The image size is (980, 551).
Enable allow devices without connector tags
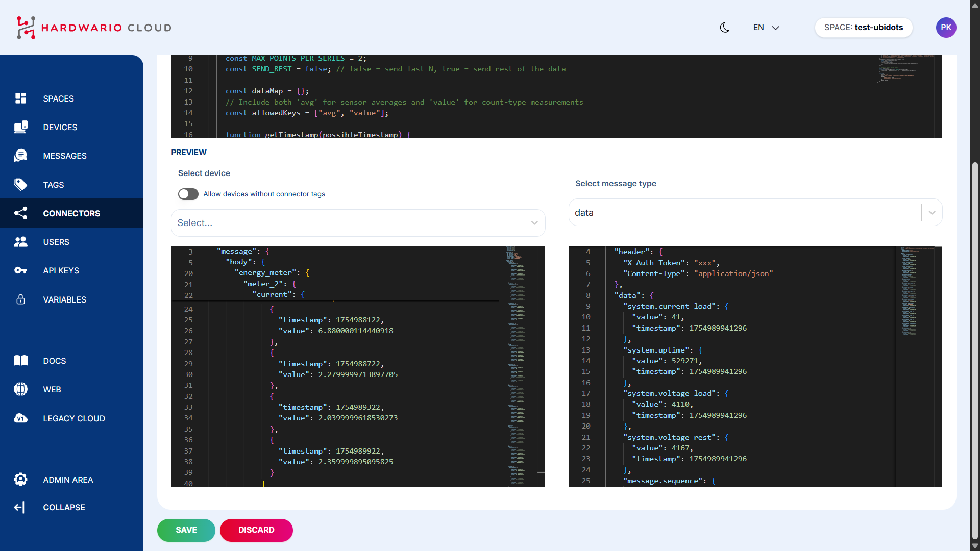tap(188, 194)
